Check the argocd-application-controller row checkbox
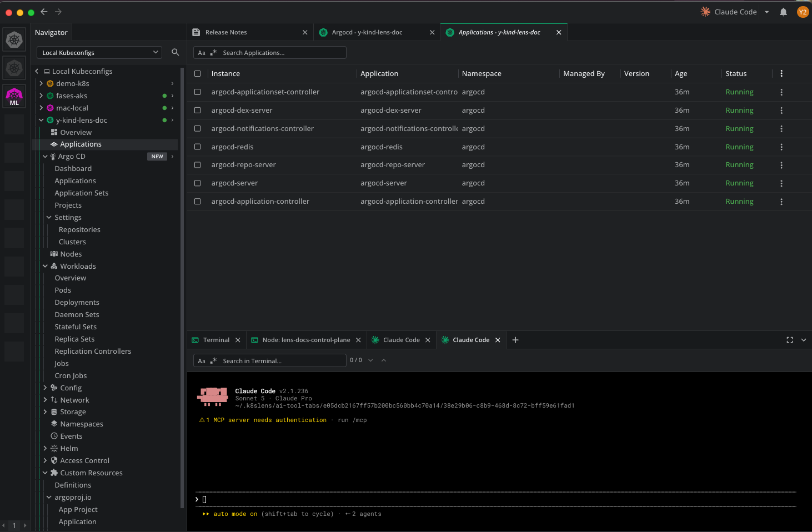 coord(197,202)
